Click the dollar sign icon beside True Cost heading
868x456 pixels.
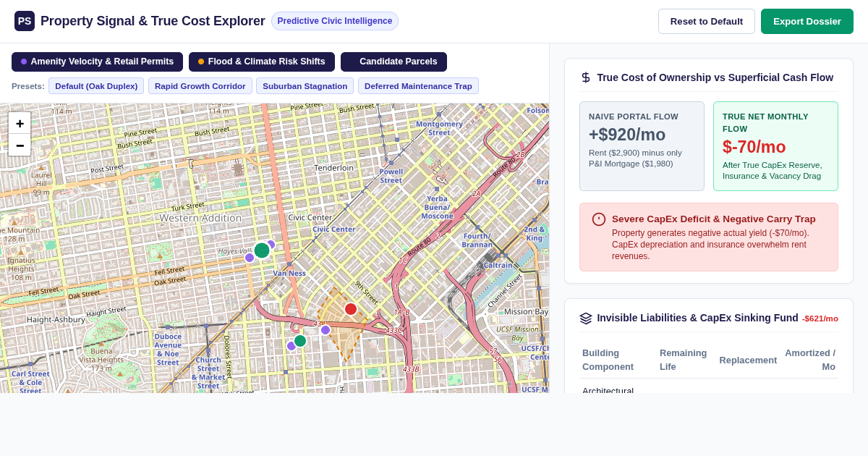click(586, 77)
